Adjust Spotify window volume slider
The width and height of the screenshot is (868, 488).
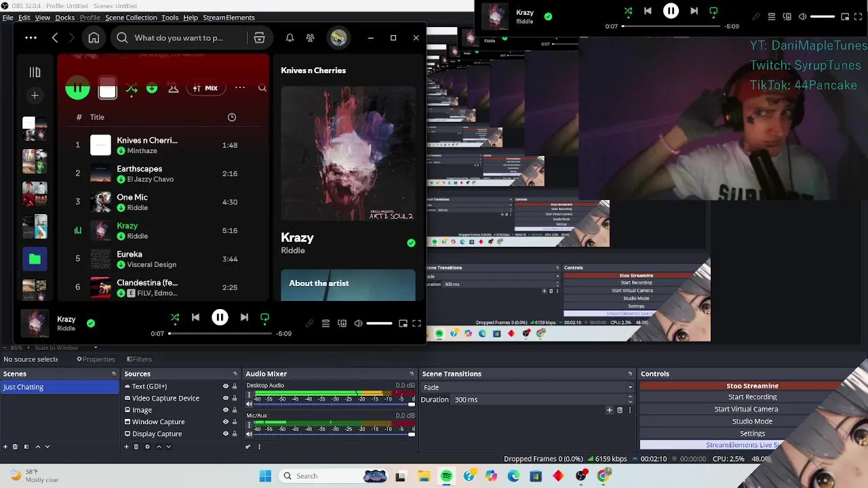tap(379, 323)
